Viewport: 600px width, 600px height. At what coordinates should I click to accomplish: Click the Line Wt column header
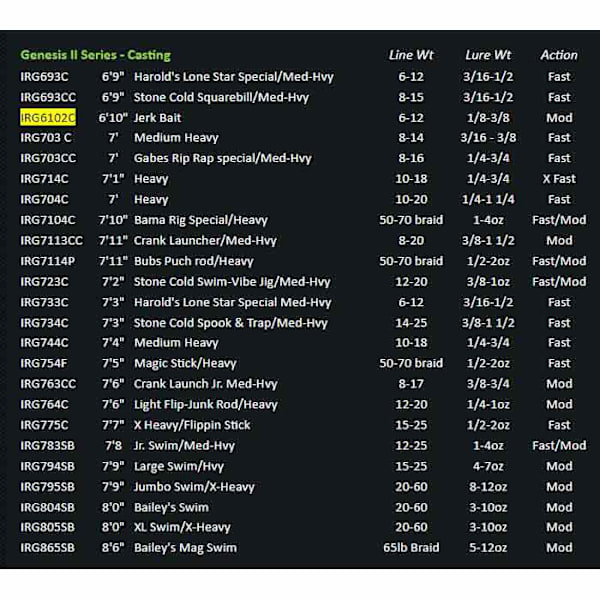pyautogui.click(x=411, y=55)
